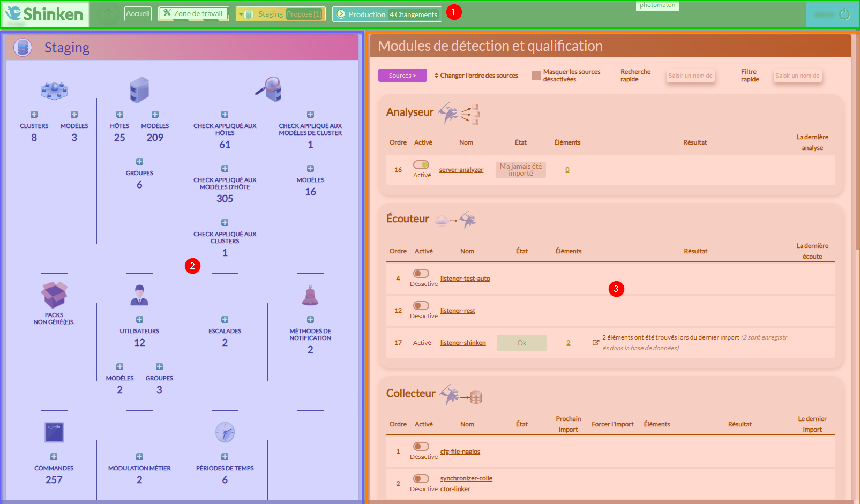Click the power logout icon
The image size is (860, 504).
[x=844, y=14]
